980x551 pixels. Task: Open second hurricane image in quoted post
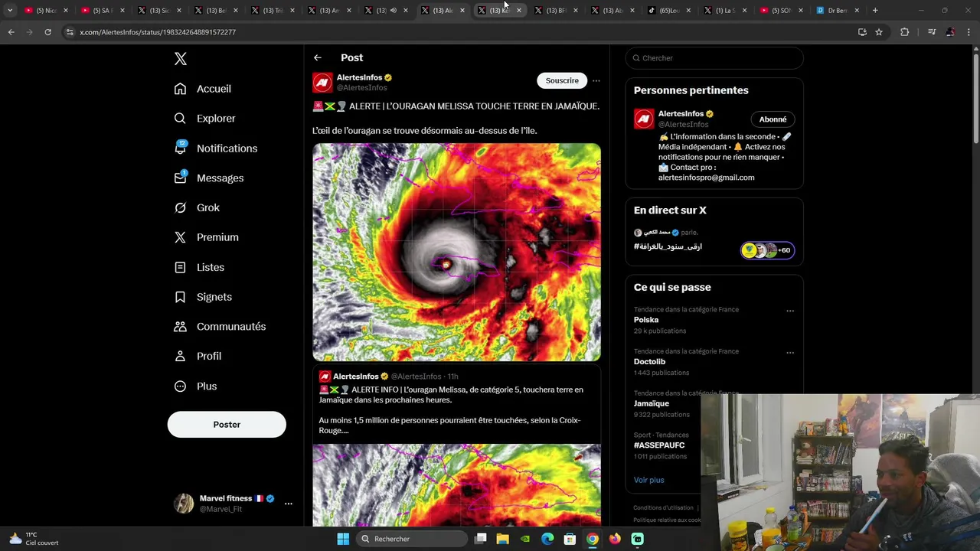(456, 485)
